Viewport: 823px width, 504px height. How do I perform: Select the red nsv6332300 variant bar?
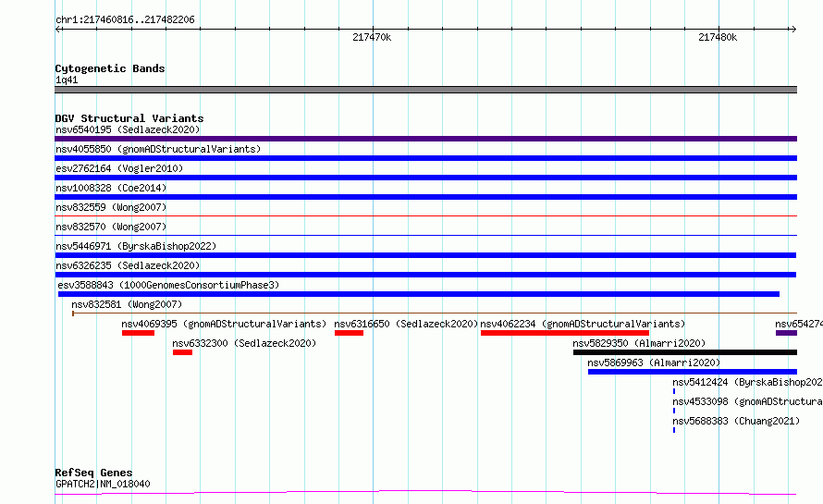point(183,352)
